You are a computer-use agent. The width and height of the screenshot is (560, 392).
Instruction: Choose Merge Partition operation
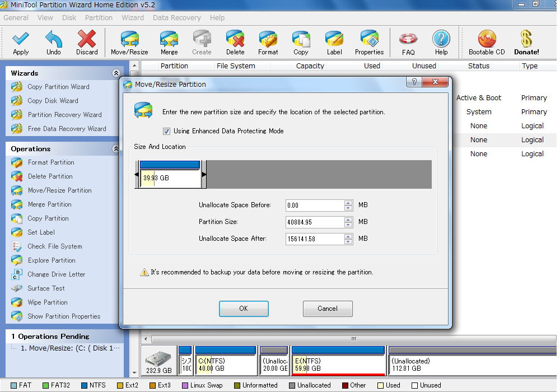[50, 204]
